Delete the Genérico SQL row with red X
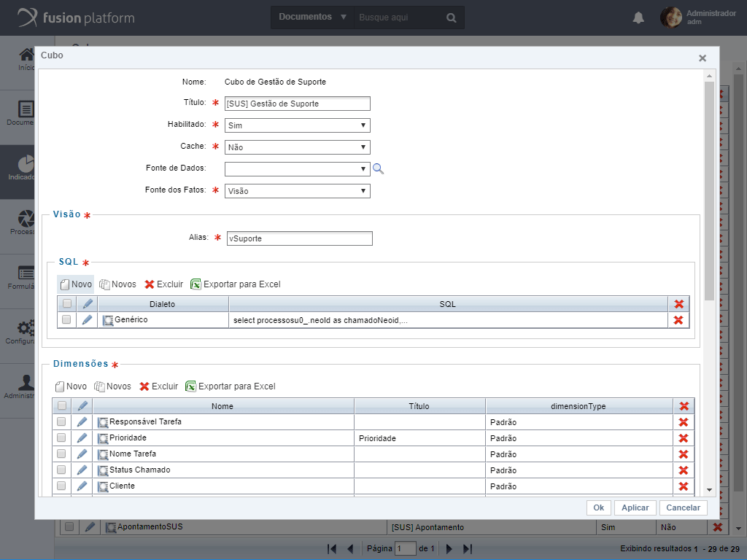The width and height of the screenshot is (747, 560). (678, 320)
